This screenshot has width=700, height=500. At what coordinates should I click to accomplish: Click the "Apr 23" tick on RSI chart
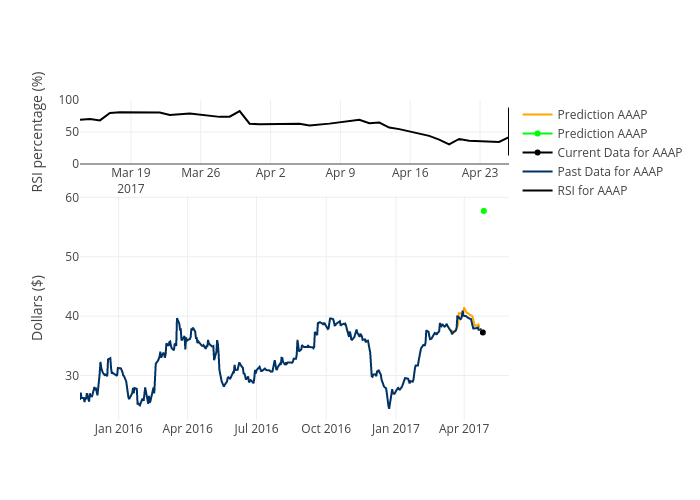[480, 173]
